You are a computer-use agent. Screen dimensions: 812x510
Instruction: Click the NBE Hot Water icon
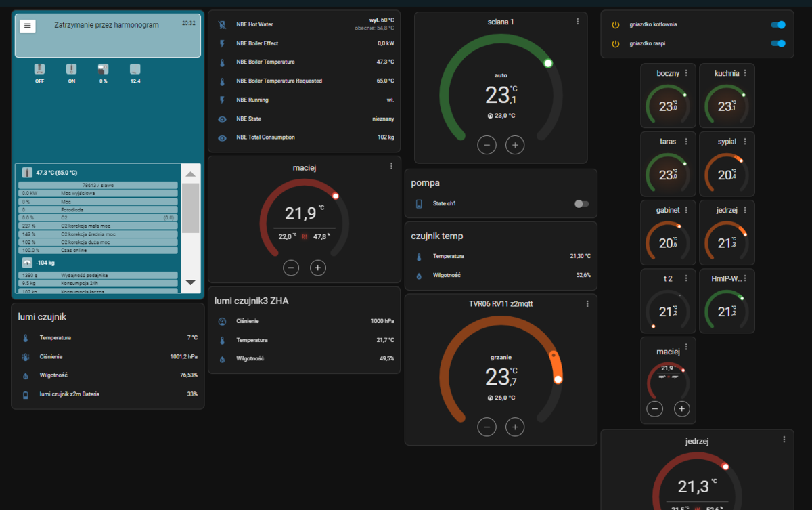coord(222,24)
